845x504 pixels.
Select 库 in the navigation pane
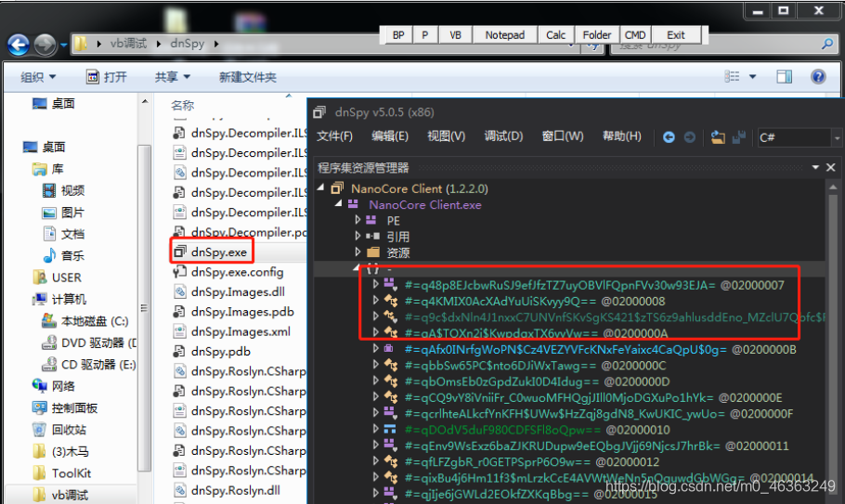(x=48, y=169)
